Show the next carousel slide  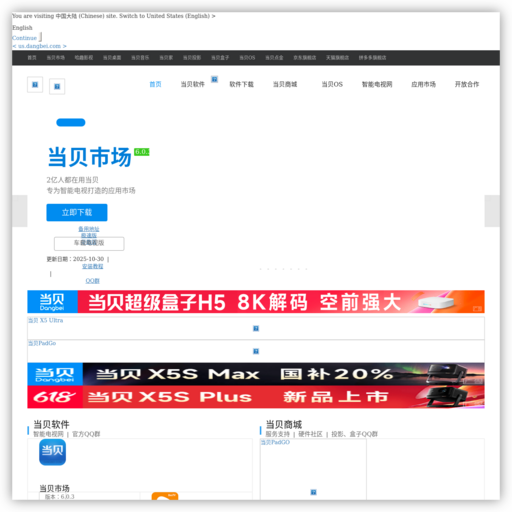point(492,211)
